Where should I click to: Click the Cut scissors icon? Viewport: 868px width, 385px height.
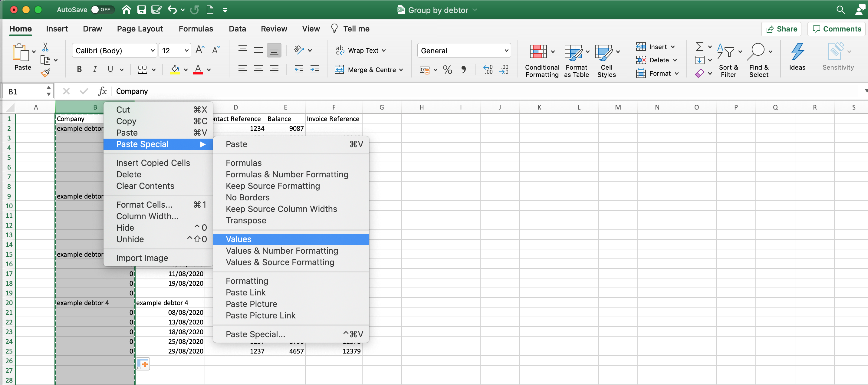pyautogui.click(x=45, y=47)
